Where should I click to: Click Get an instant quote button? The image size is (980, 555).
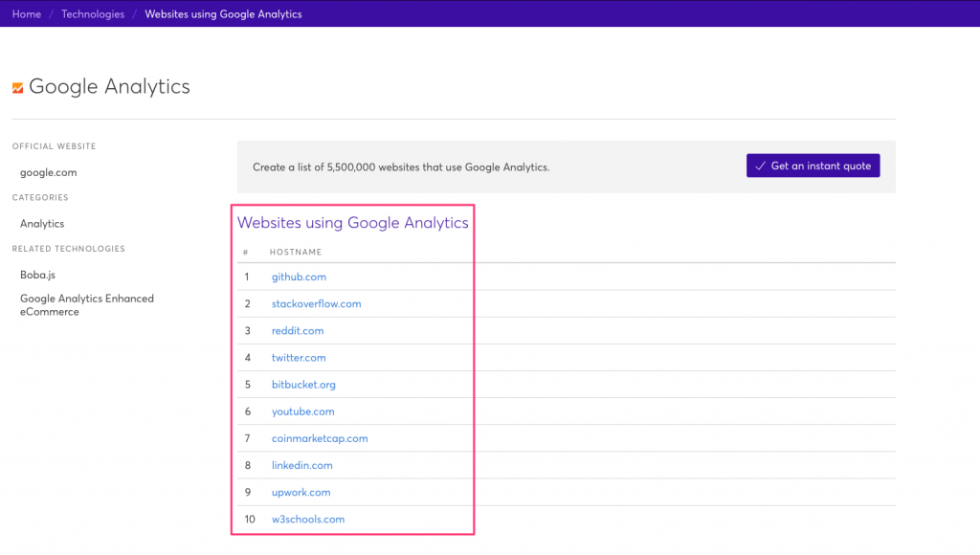click(813, 166)
